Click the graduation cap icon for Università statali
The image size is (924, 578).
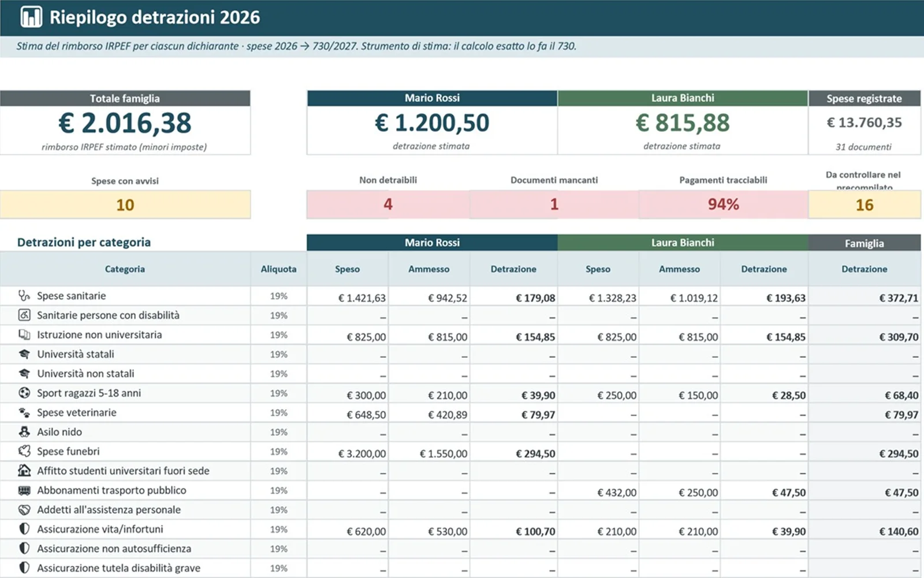[24, 354]
